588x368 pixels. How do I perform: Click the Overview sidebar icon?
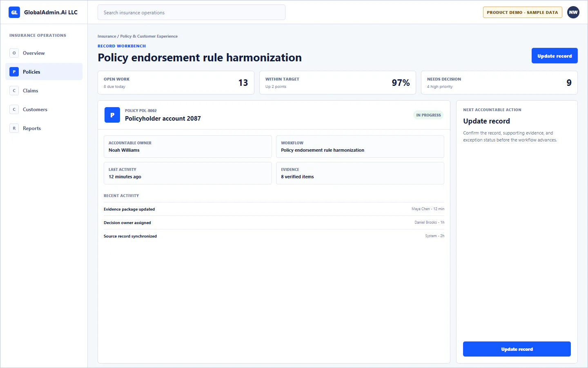click(14, 53)
